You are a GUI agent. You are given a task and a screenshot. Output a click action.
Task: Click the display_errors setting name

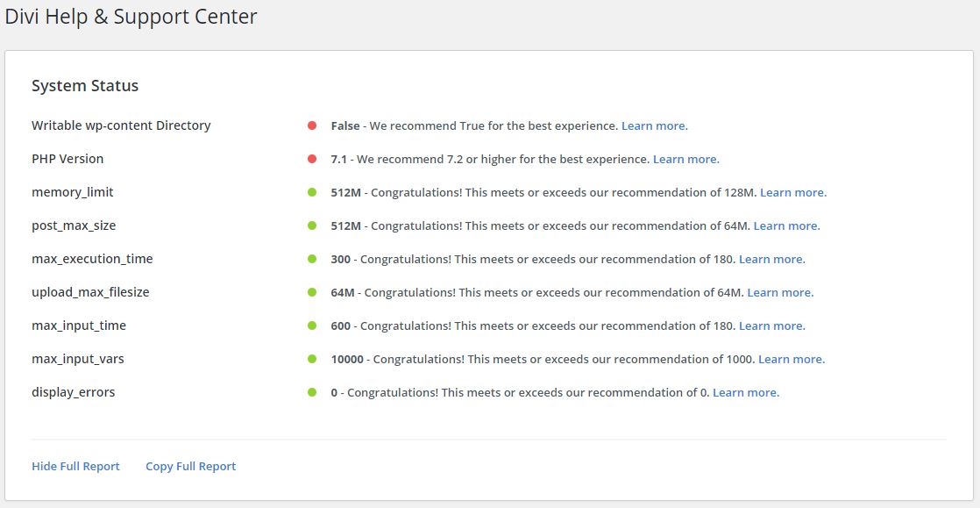(73, 393)
